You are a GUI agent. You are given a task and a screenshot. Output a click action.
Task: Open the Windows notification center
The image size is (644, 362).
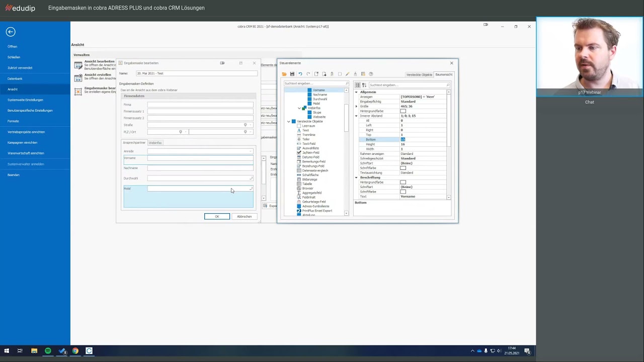click(x=527, y=351)
